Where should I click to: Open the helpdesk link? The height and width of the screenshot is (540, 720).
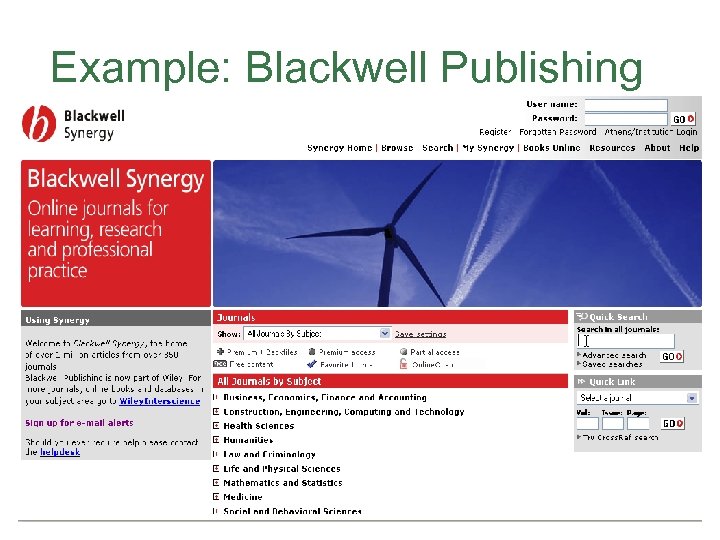pyautogui.click(x=60, y=452)
